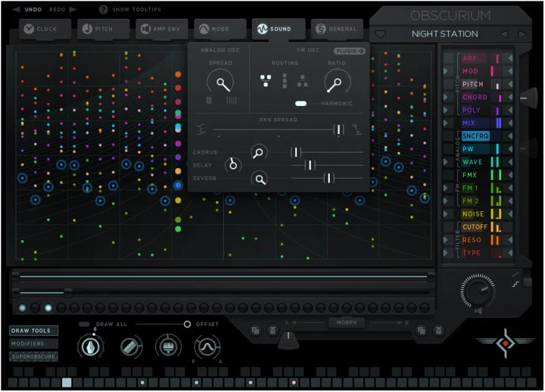
Task: Toggle the third lit step light
Action: tap(48, 308)
